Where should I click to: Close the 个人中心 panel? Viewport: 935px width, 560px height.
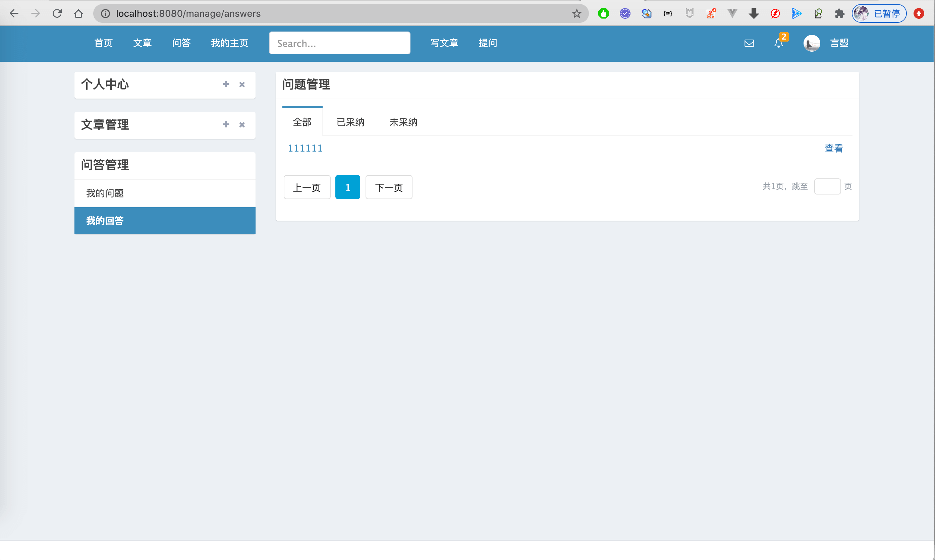pos(242,85)
